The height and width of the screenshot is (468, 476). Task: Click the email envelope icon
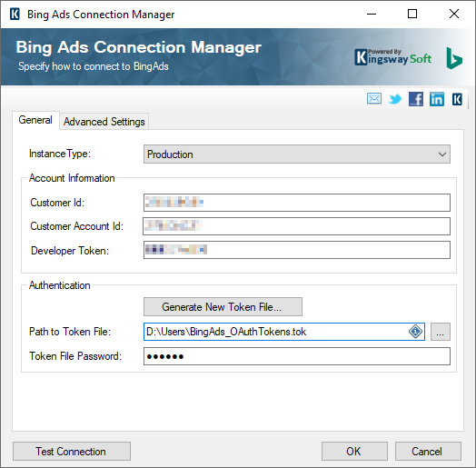[374, 99]
